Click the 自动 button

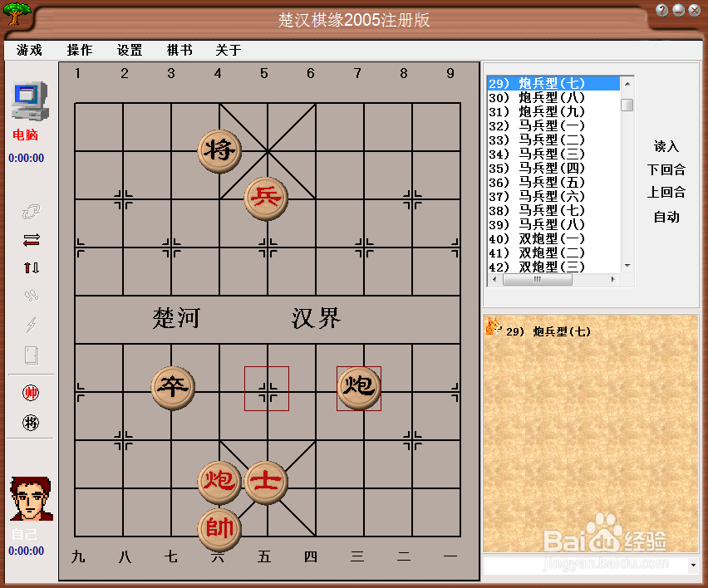[x=665, y=217]
